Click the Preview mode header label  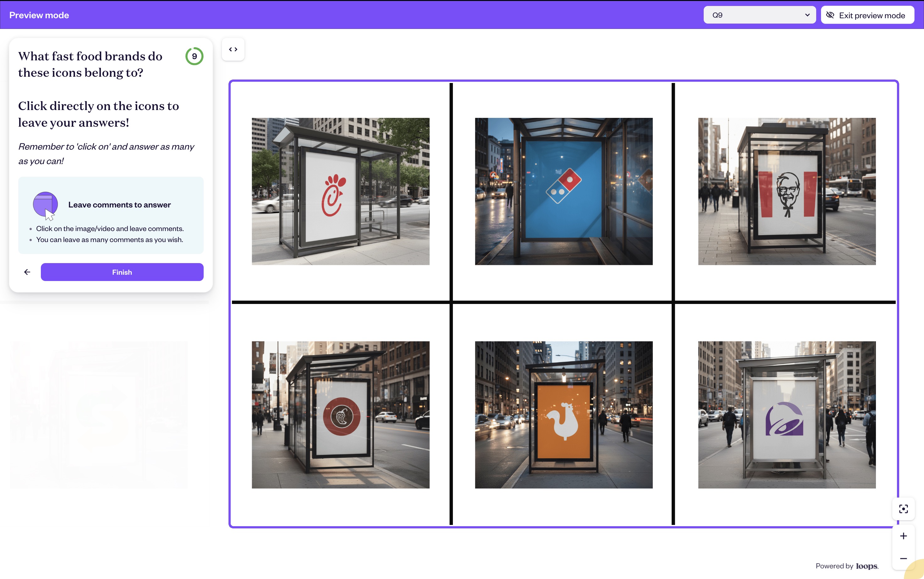pos(39,15)
